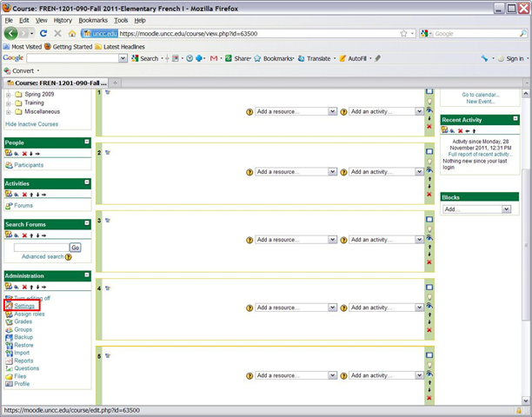Click the edit pencil icon for section 2
The image size is (532, 417).
108,153
